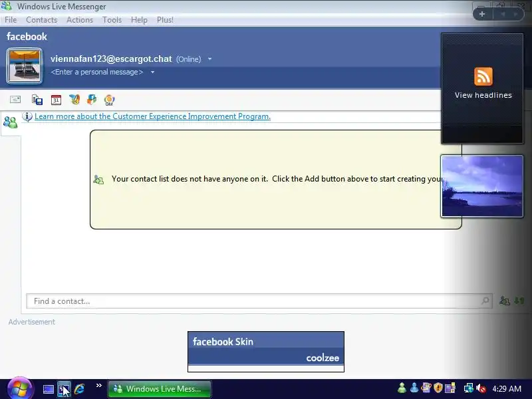Viewport: 532px width, 399px height.
Task: Open the personal message dropdown arrow
Action: [x=153, y=72]
